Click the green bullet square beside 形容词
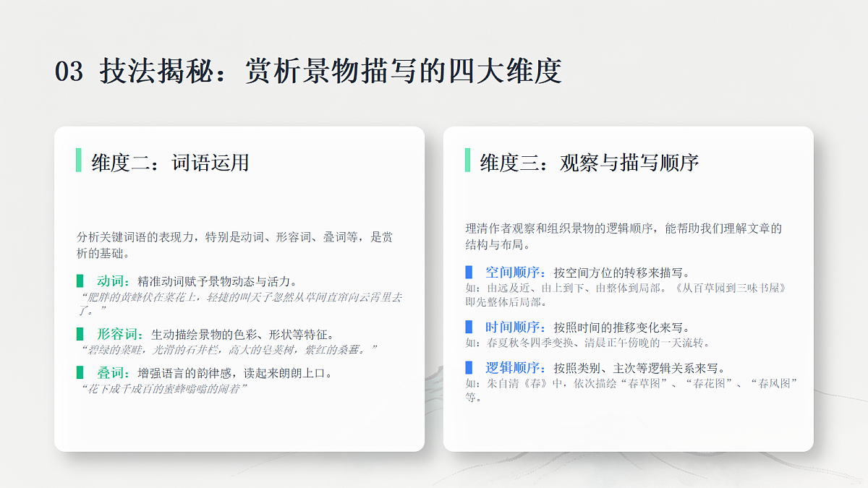Image resolution: width=868 pixels, height=488 pixels. point(80,334)
